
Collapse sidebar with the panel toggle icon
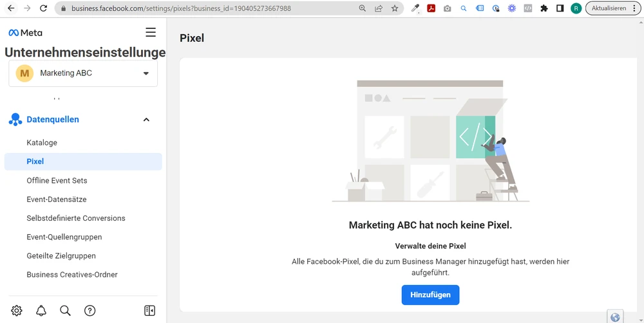click(149, 311)
